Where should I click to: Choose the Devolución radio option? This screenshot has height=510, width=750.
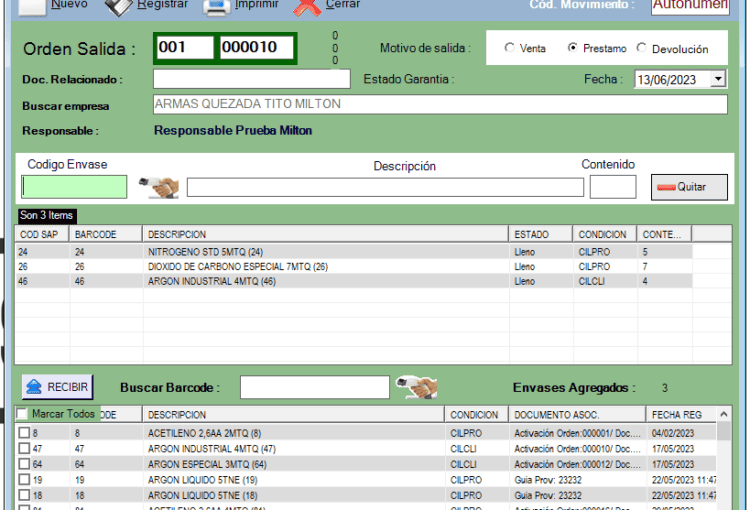click(642, 48)
